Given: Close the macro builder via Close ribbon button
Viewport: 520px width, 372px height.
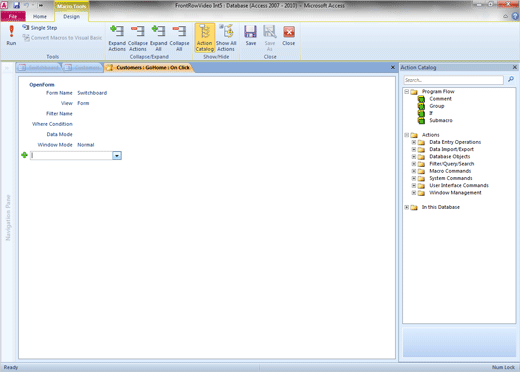Looking at the screenshot, I should (289, 36).
